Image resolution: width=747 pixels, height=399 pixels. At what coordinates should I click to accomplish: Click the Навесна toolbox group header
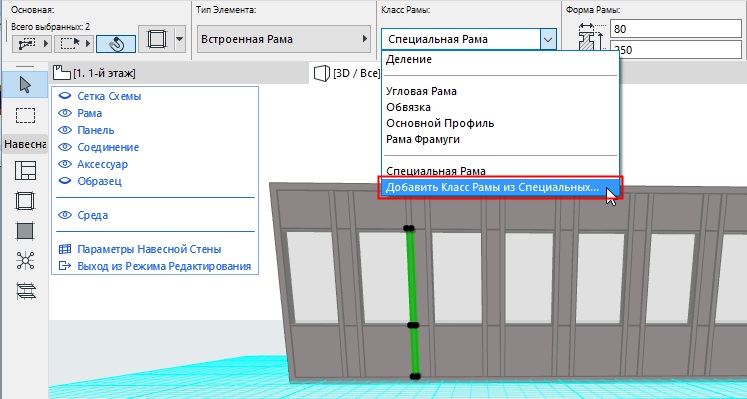coord(25,144)
